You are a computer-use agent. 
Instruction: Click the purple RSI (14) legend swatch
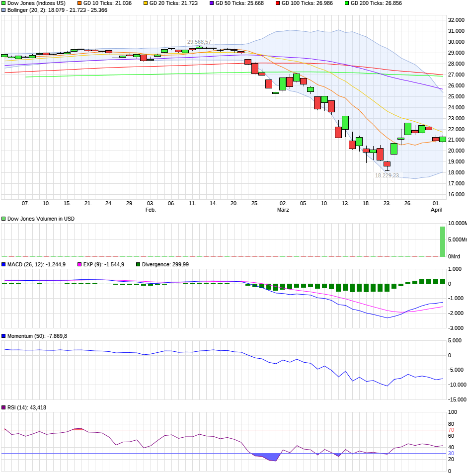click(x=3, y=407)
